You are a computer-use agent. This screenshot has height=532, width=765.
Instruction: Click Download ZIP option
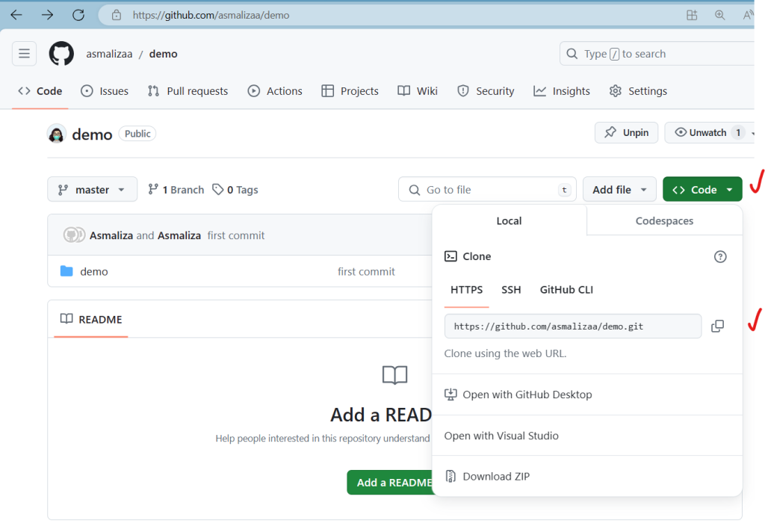[495, 477]
